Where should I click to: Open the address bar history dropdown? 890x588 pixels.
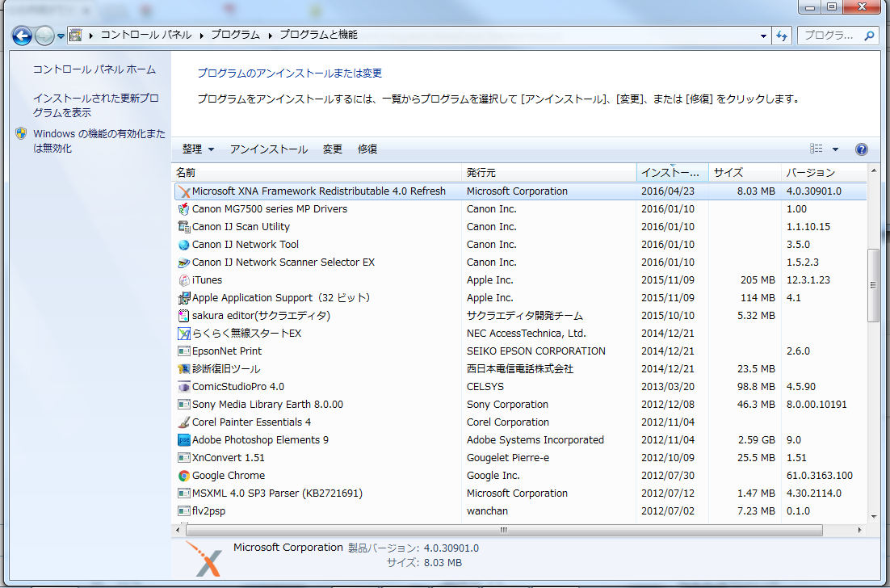(763, 36)
